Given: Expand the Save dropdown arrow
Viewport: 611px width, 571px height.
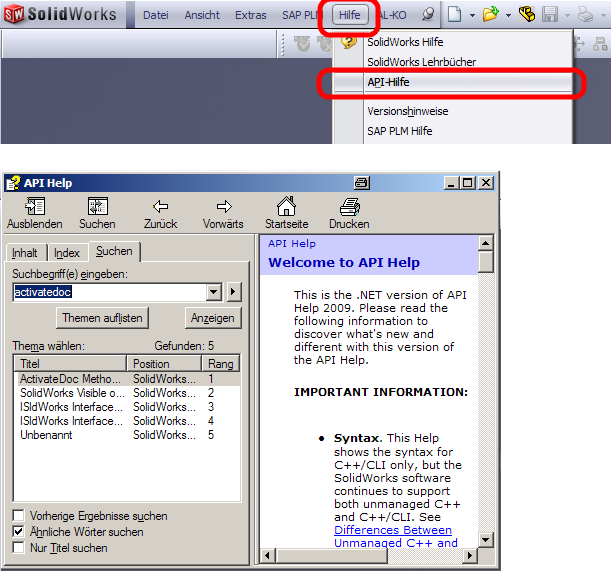Looking at the screenshot, I should tap(567, 16).
